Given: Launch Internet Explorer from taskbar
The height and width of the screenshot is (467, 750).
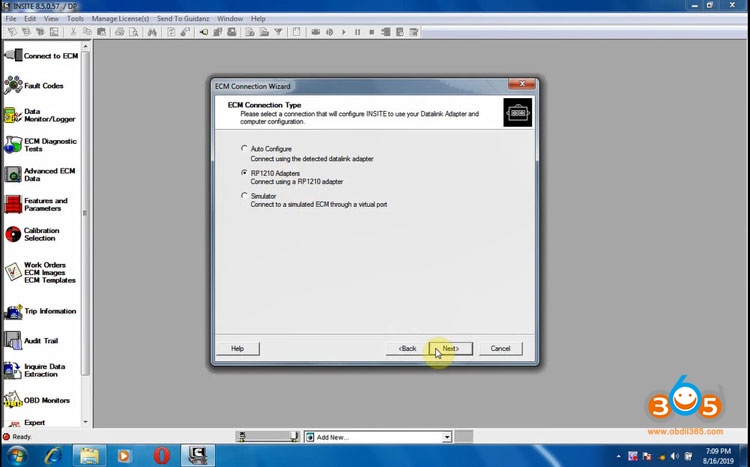Looking at the screenshot, I should (x=53, y=456).
